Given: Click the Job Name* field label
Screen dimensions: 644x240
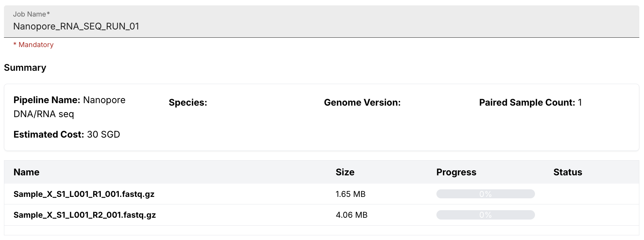Looking at the screenshot, I should coord(31,14).
